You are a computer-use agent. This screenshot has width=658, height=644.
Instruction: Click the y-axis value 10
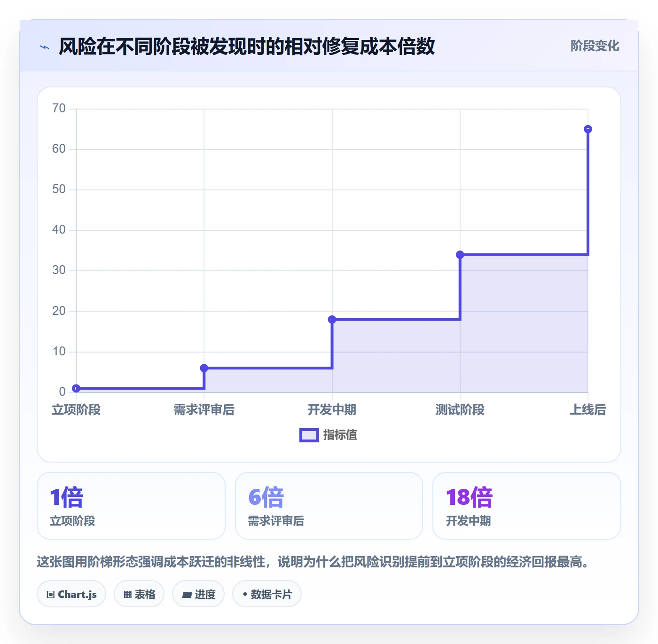click(x=59, y=352)
